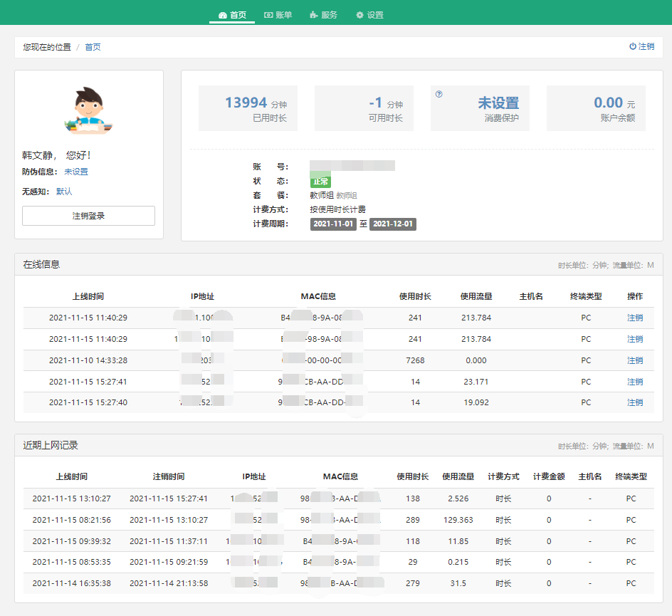Switch to the 账单 billing tab
This screenshot has height=616, width=672.
[278, 15]
